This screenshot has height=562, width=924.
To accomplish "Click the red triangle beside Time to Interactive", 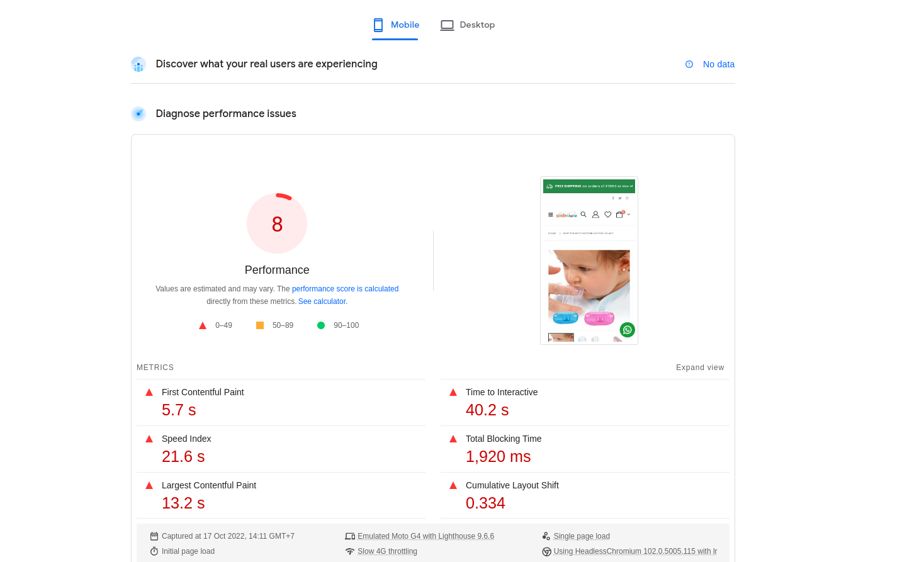I will 453,392.
